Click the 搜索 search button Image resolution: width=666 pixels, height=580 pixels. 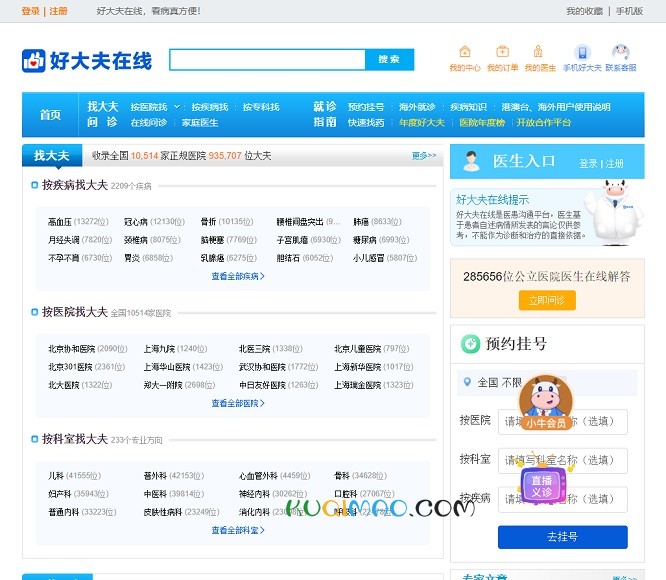point(389,59)
